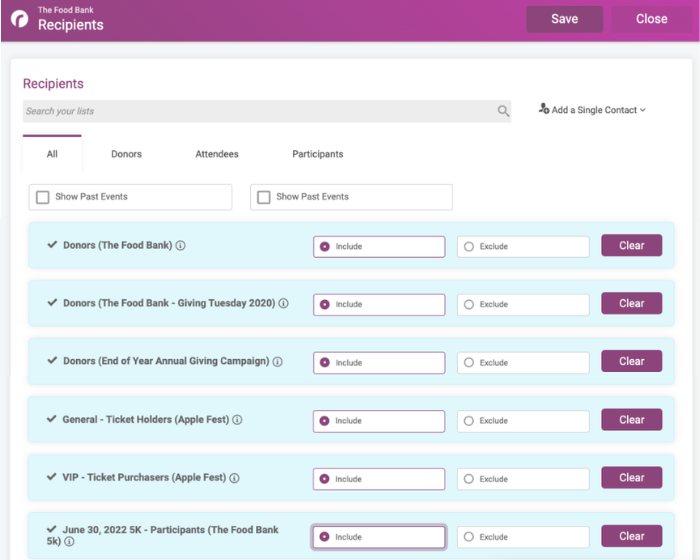Screen dimensions: 700x560
Task: Click 'VIP - Ticket Purchasers (Apple Fest)' list name
Action: coord(144,477)
